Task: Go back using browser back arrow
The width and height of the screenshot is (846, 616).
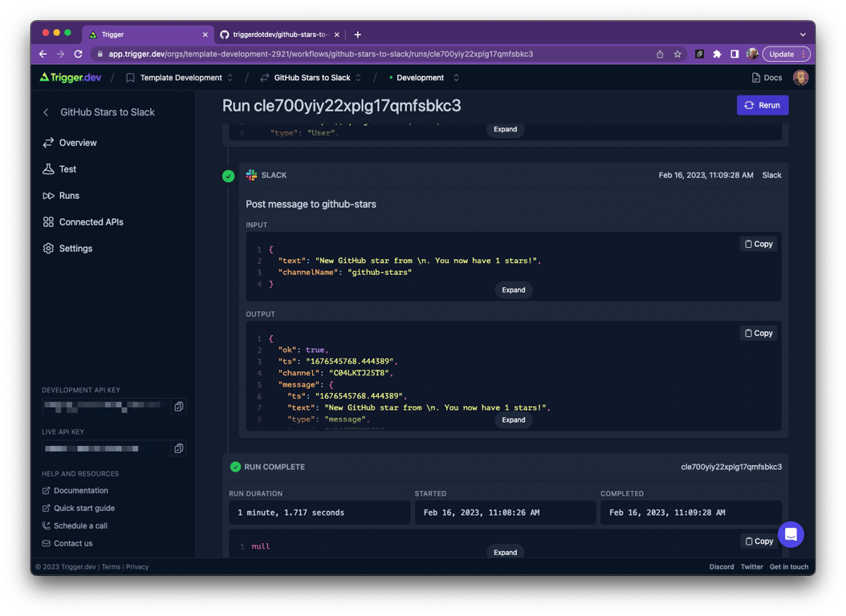Action: point(43,54)
